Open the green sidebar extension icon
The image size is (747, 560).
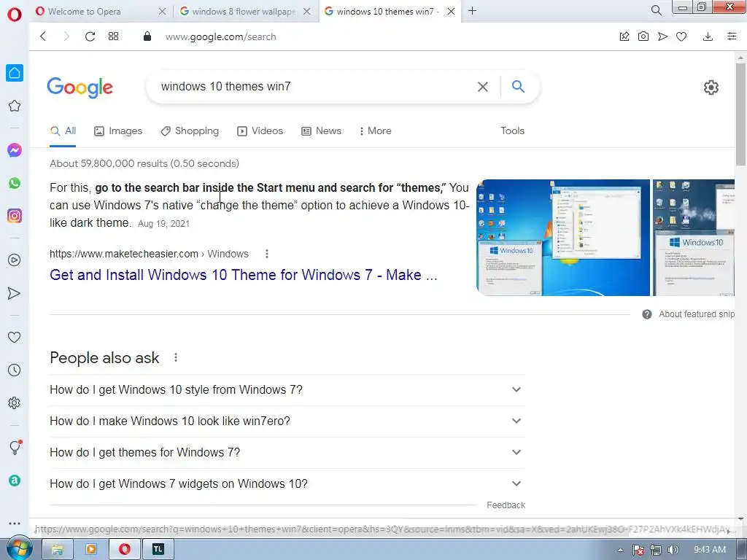pos(15,480)
